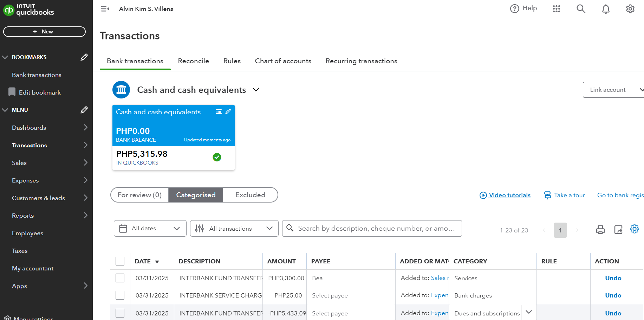Image resolution: width=644 pixels, height=320 pixels.
Task: Undo the PHP3,300.00 Bea transaction
Action: coord(613,278)
